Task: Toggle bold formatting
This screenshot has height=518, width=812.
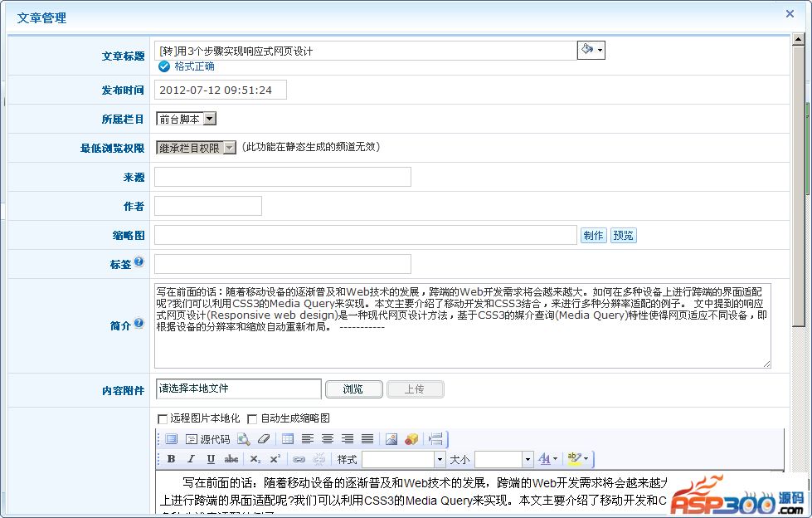Action: (172, 459)
